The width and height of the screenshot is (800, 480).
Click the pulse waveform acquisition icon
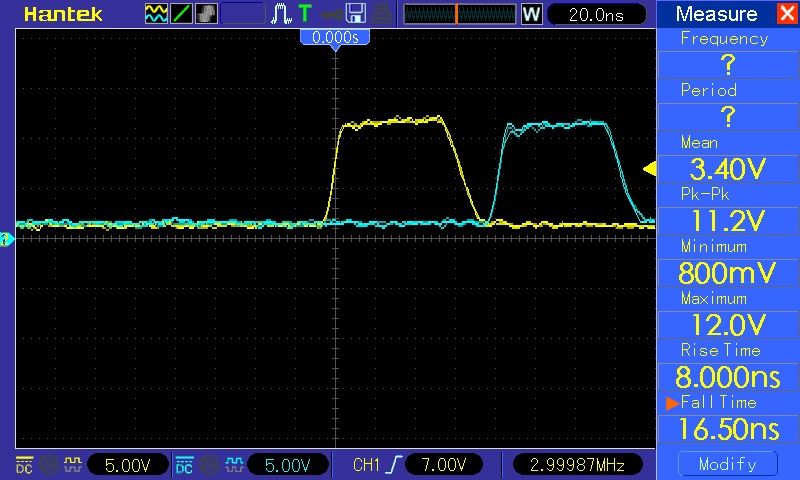pos(281,14)
